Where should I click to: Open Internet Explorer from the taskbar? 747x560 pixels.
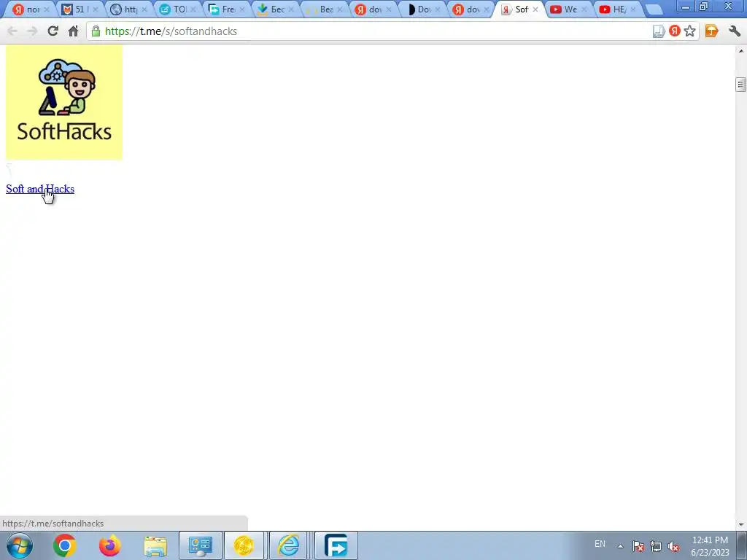pos(289,545)
